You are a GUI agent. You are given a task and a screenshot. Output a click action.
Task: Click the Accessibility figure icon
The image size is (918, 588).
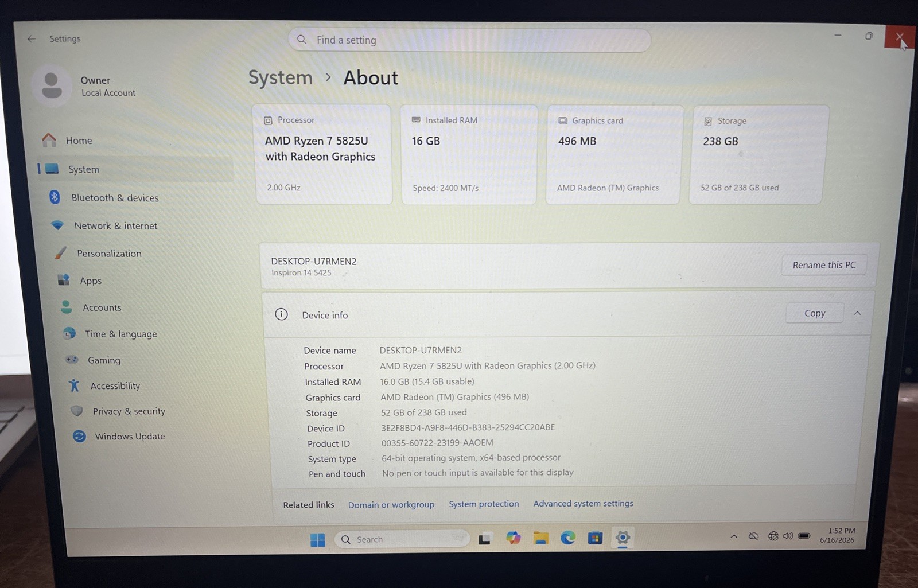(74, 385)
